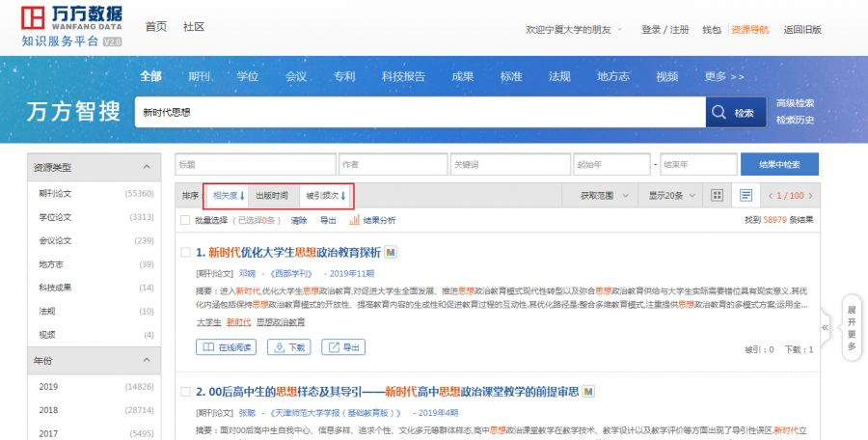Screen dimensions: 868x440
Task: Select checkbox for second result
Action: [x=185, y=392]
